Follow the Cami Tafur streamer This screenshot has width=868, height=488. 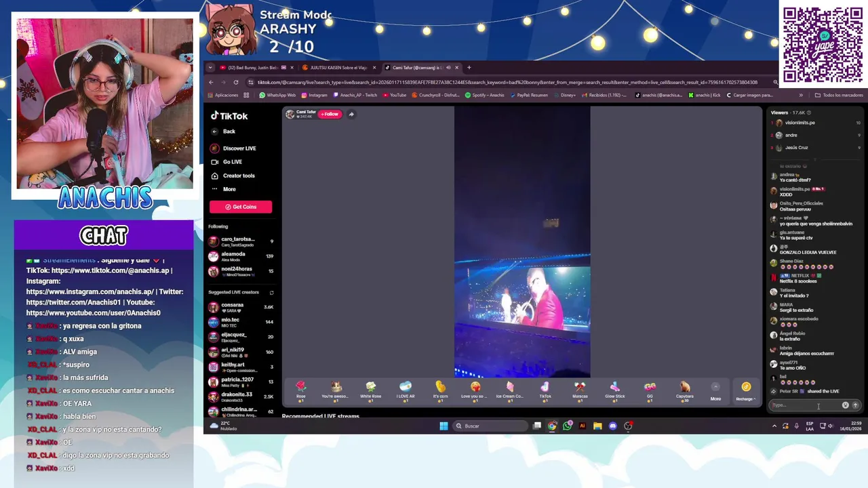[x=330, y=115]
